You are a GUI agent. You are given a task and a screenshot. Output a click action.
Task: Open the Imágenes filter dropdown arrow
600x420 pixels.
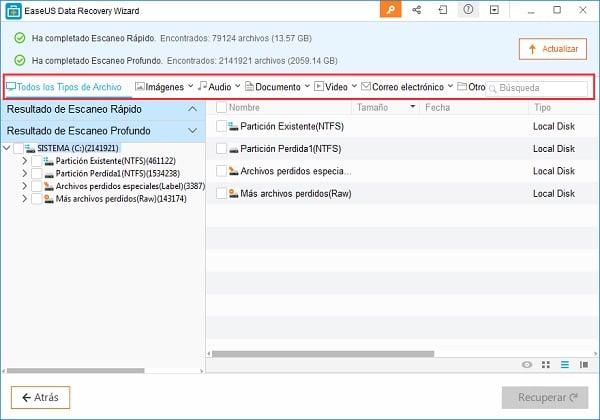[190, 86]
